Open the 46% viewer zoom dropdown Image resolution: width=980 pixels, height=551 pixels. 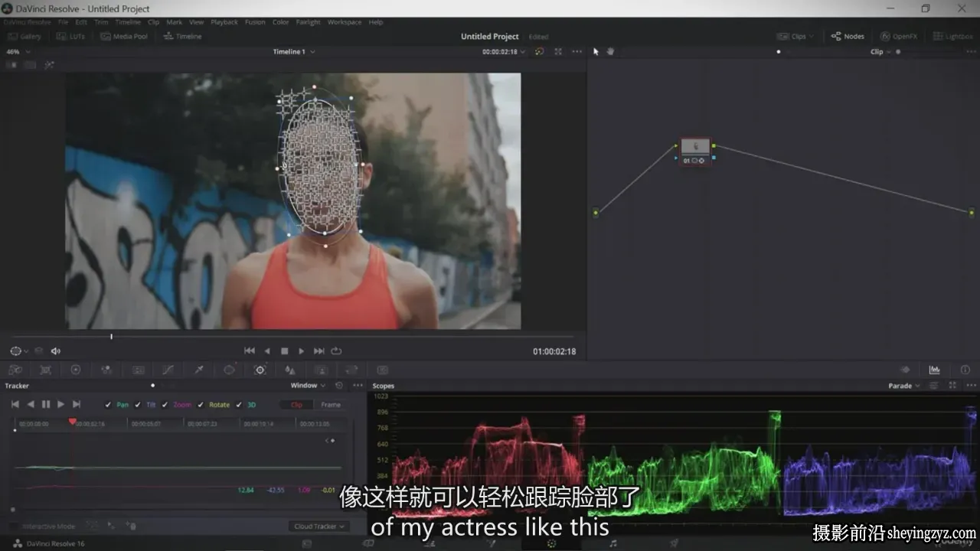(18, 52)
